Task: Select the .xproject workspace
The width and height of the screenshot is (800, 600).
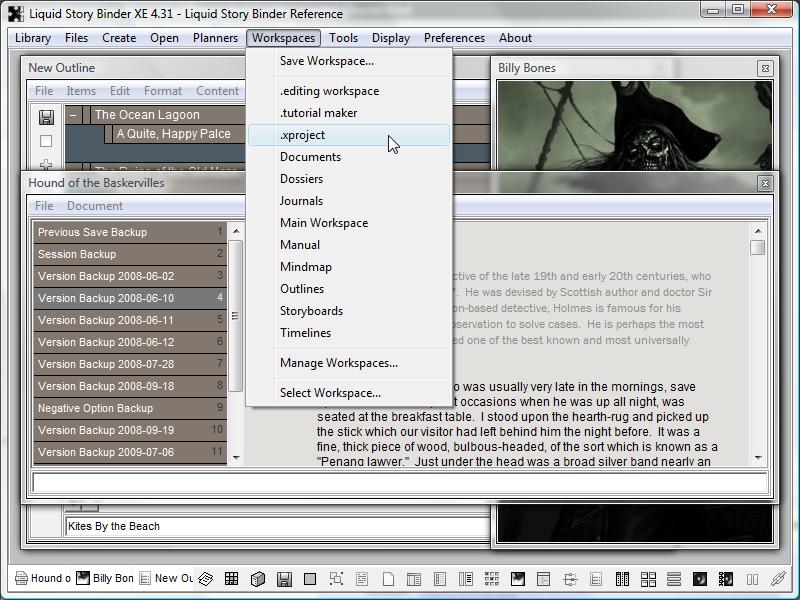Action: tap(303, 135)
